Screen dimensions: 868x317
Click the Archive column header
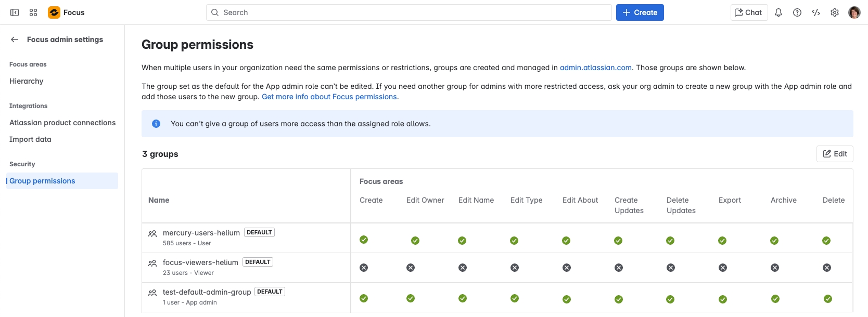coord(784,200)
